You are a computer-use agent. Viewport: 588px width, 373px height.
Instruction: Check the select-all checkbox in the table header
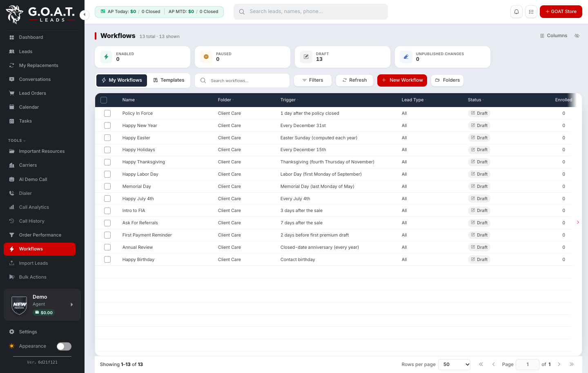pyautogui.click(x=104, y=100)
